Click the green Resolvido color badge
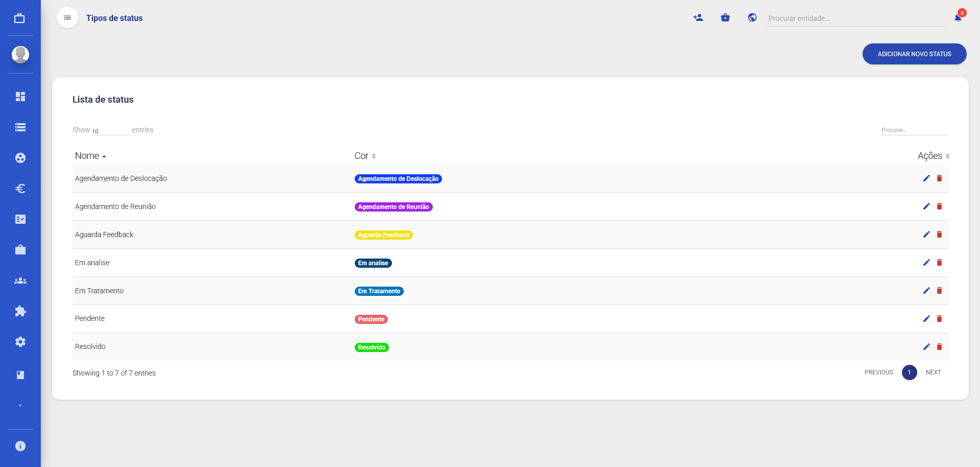This screenshot has width=980, height=467. coord(372,347)
